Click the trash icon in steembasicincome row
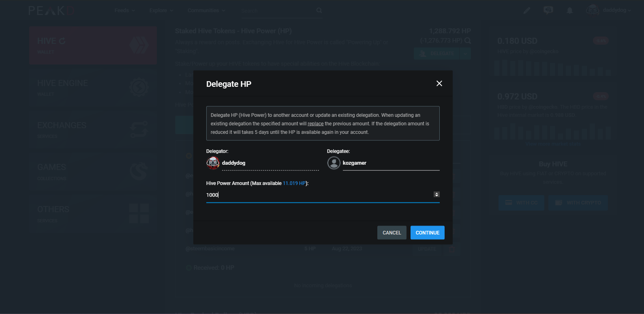 point(452,249)
